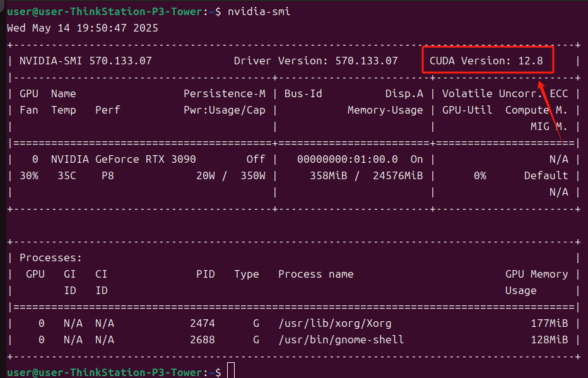Click the memory usage 358MiB / 24576MiB
588x378 pixels.
(367, 176)
